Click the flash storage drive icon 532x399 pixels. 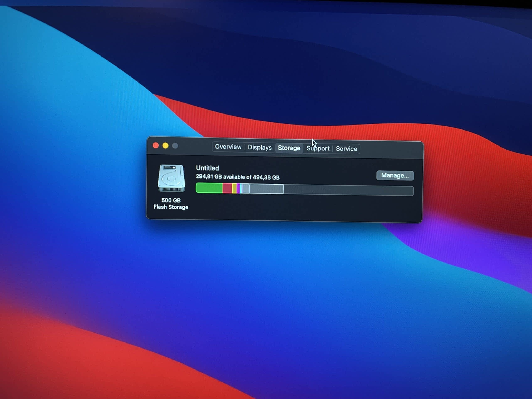coord(171,178)
